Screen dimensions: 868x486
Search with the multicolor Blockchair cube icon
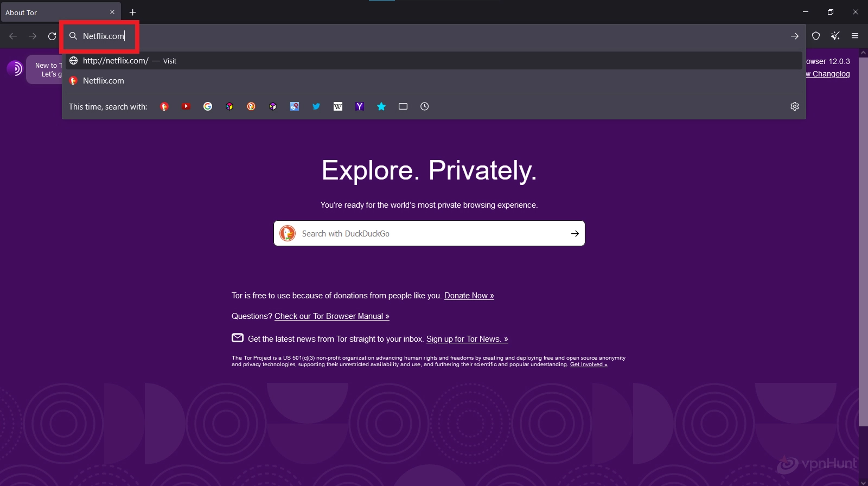coord(229,106)
